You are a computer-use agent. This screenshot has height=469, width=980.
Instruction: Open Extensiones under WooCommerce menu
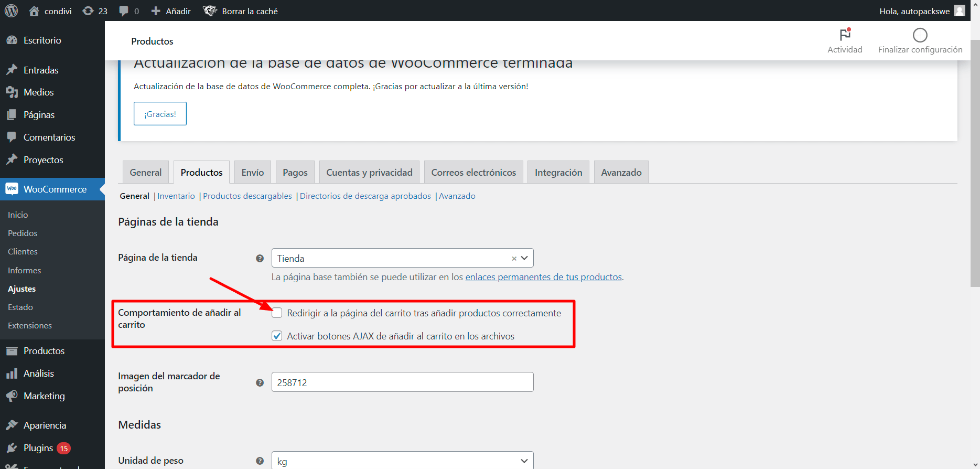coord(30,326)
